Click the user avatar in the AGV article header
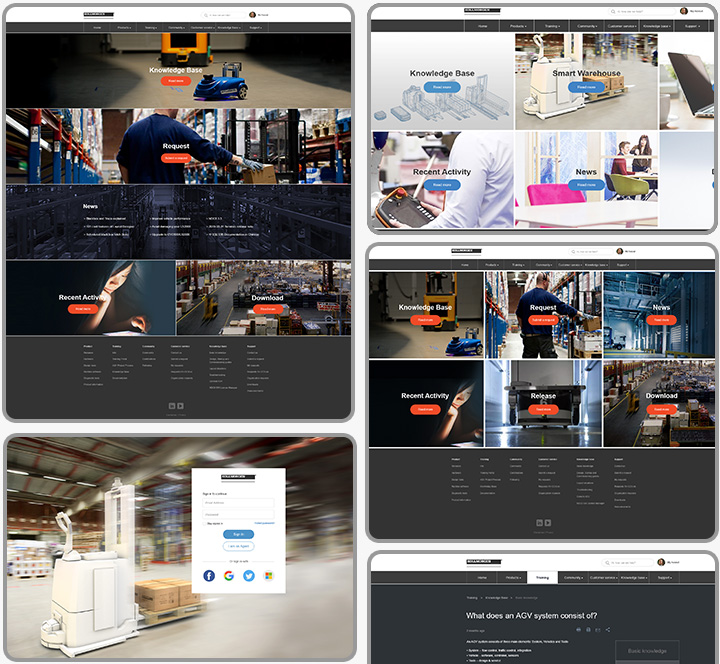Viewport: 720px width, 664px height. pyautogui.click(x=661, y=563)
